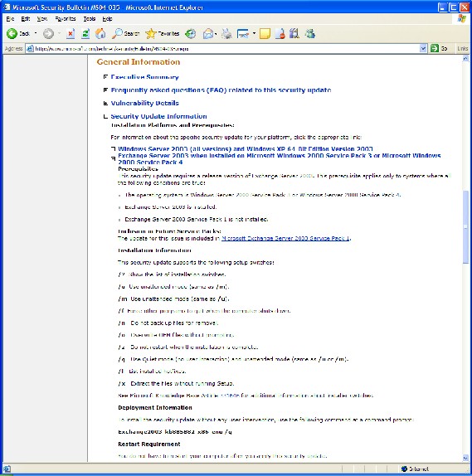Image resolution: width=472 pixels, height=476 pixels.
Task: Open the History/Media globe icon
Action: pyautogui.click(x=191, y=34)
